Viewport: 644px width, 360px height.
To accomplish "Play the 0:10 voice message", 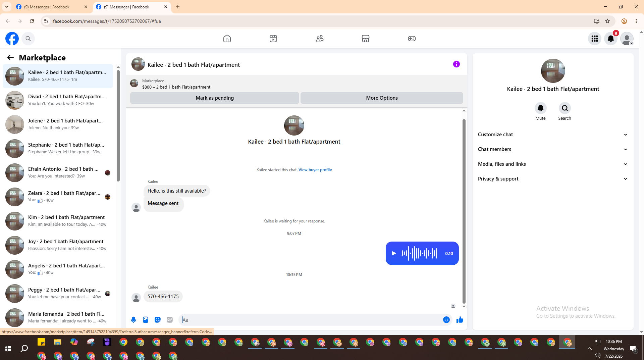I will click(x=394, y=253).
